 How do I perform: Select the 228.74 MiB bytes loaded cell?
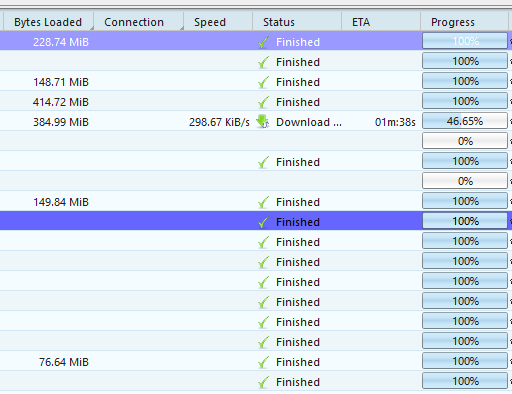(x=61, y=42)
